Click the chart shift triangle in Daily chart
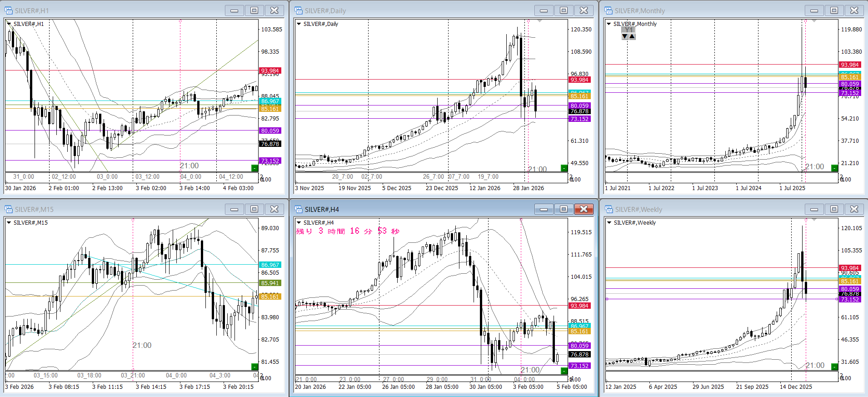The image size is (868, 397). 539,21
